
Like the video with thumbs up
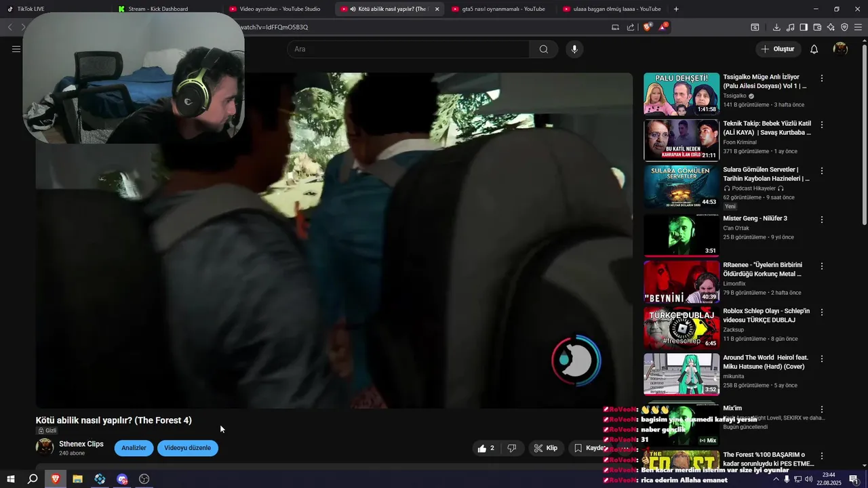pos(486,448)
